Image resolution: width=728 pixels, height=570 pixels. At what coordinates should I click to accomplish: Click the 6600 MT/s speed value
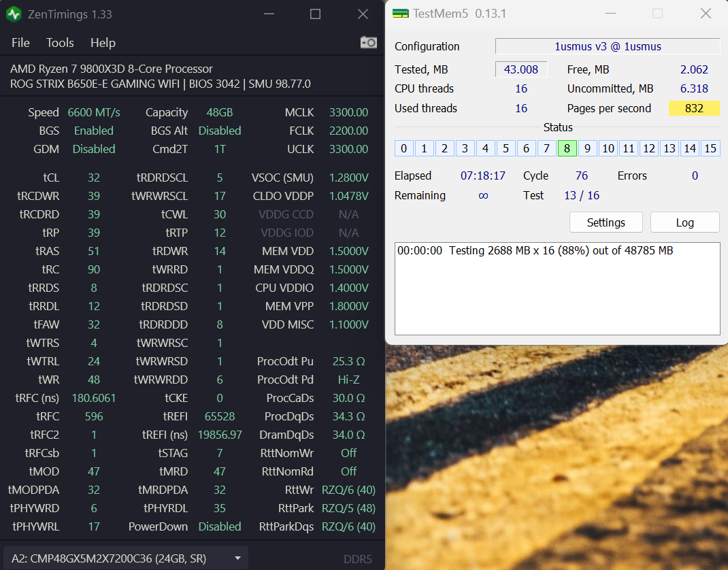[x=94, y=112]
